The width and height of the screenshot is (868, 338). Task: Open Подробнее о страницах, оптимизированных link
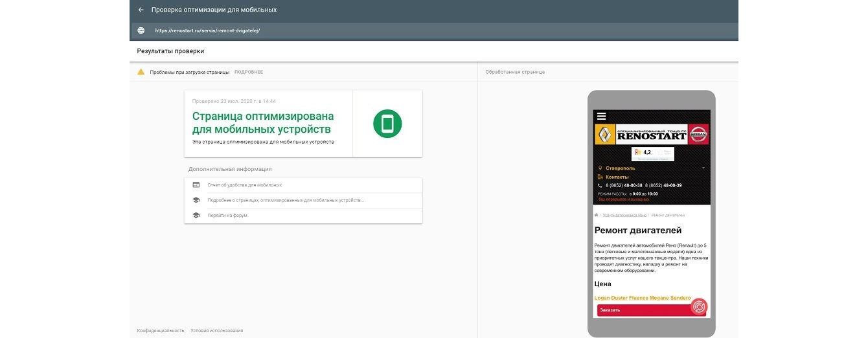pyautogui.click(x=286, y=200)
